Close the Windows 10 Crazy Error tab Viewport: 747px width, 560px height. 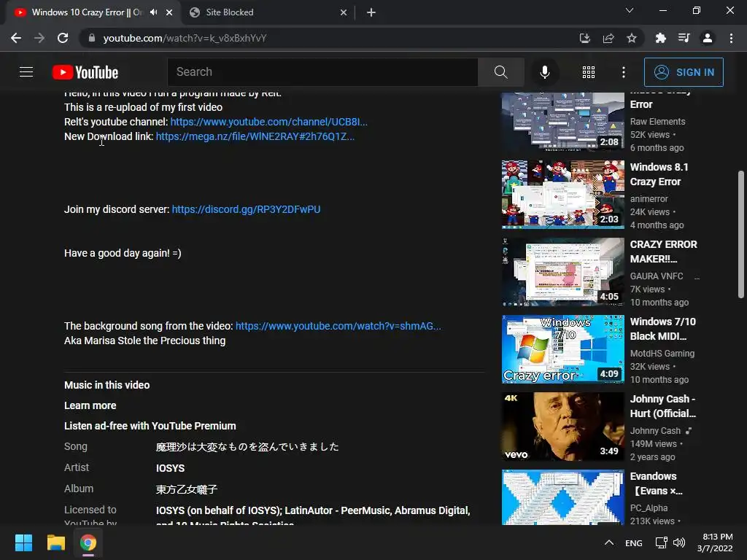(x=169, y=13)
